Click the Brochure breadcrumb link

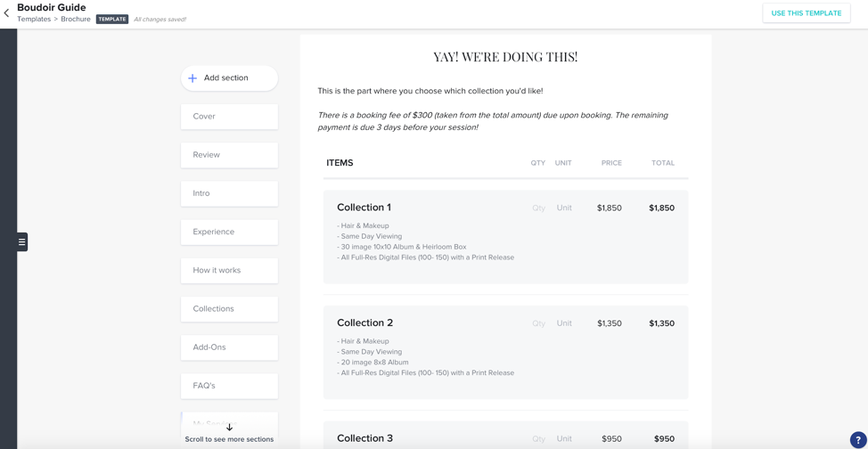click(x=76, y=19)
